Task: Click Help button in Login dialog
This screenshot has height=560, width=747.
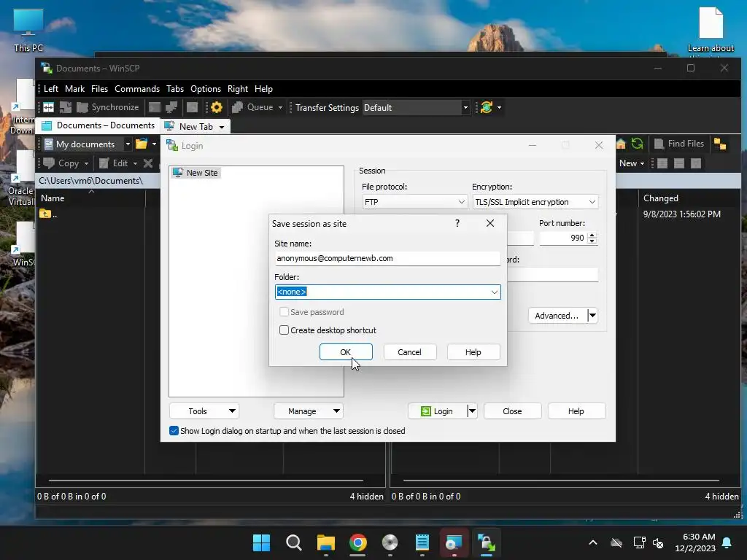Action: click(x=576, y=411)
